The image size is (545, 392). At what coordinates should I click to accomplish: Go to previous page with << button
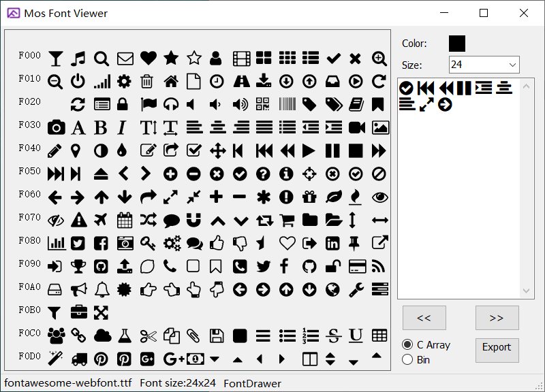[424, 318]
